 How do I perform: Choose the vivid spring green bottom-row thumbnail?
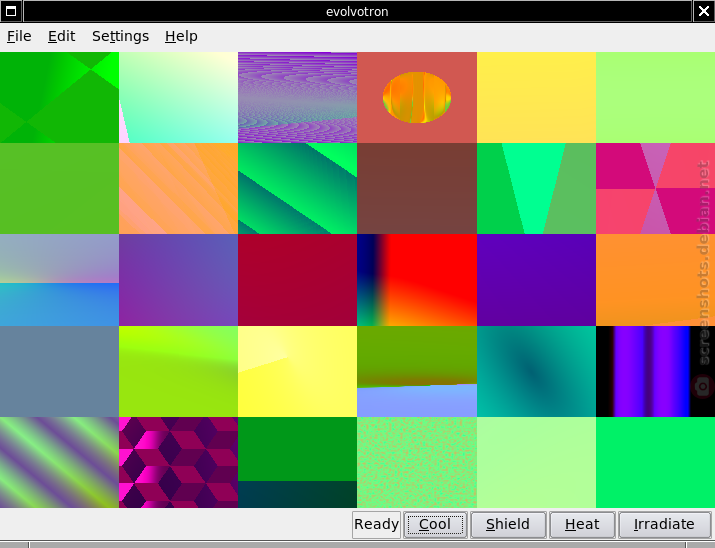pos(655,462)
